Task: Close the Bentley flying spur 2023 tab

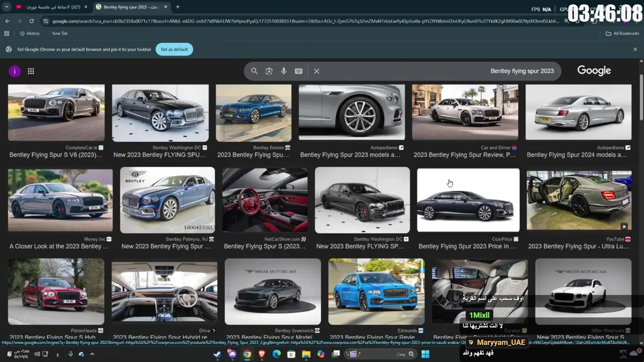Action: click(165, 7)
